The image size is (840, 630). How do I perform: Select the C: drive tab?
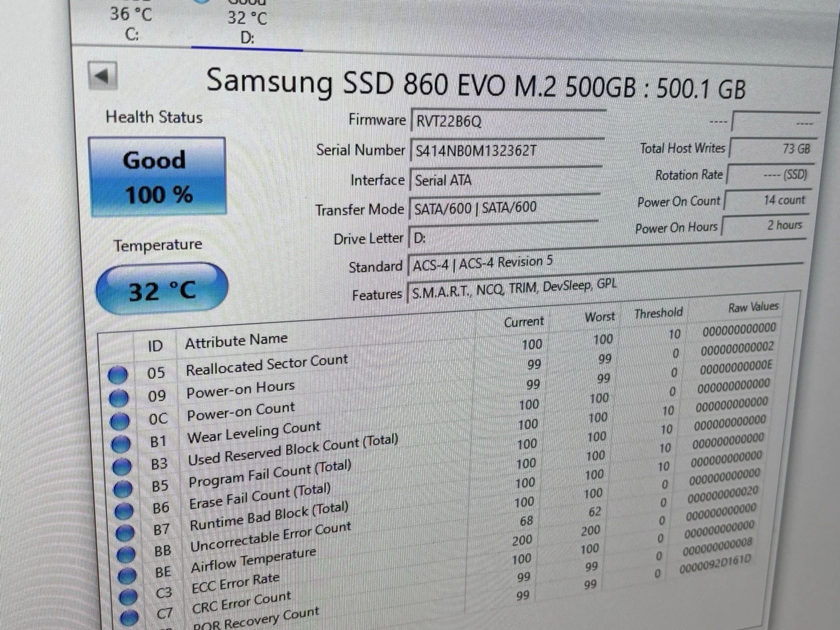click(131, 23)
